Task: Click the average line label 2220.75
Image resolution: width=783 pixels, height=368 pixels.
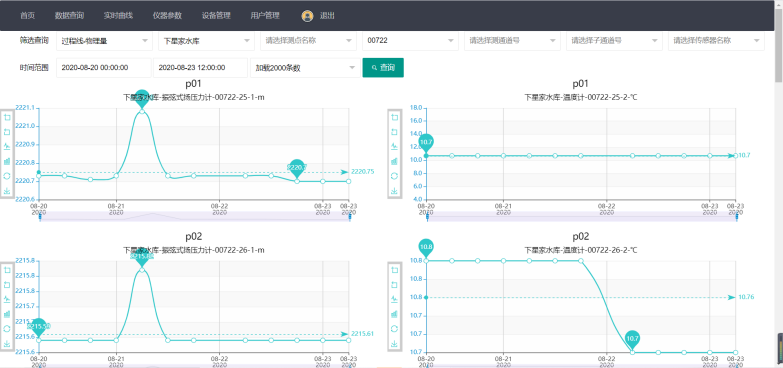Action: point(363,172)
